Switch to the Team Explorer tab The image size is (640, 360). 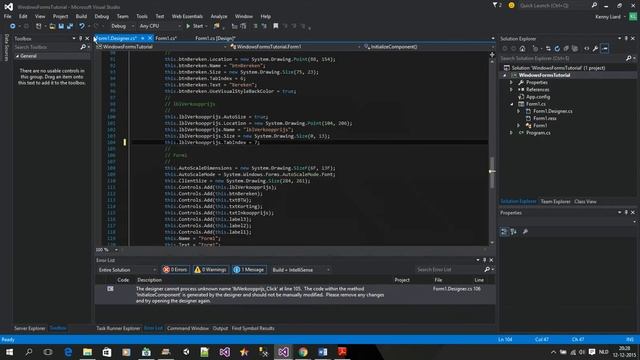[x=555, y=202]
